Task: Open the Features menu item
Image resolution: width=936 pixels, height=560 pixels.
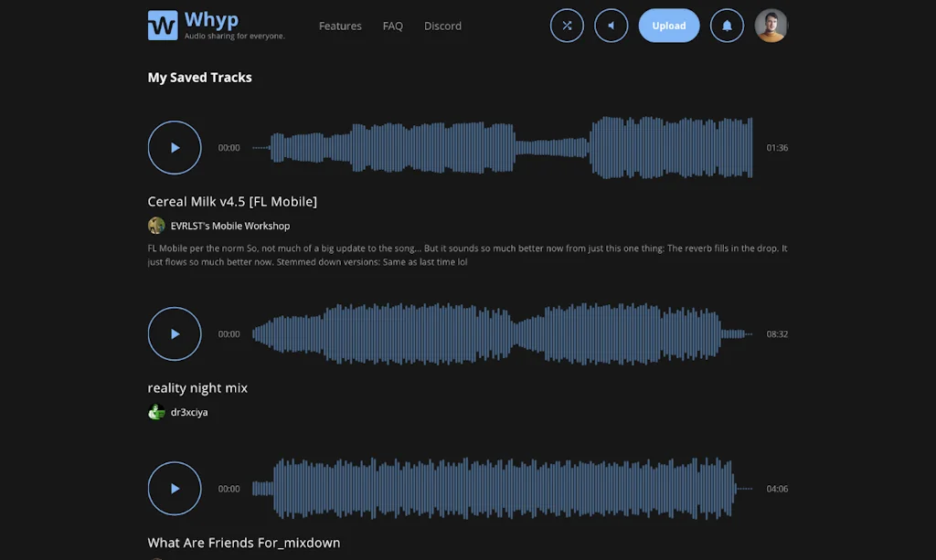Action: (340, 26)
